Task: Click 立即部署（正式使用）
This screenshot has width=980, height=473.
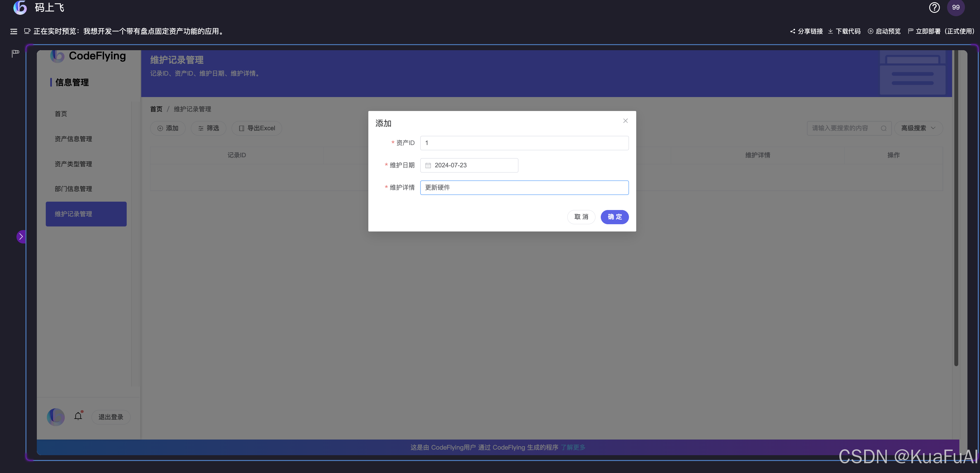Action: (941, 32)
